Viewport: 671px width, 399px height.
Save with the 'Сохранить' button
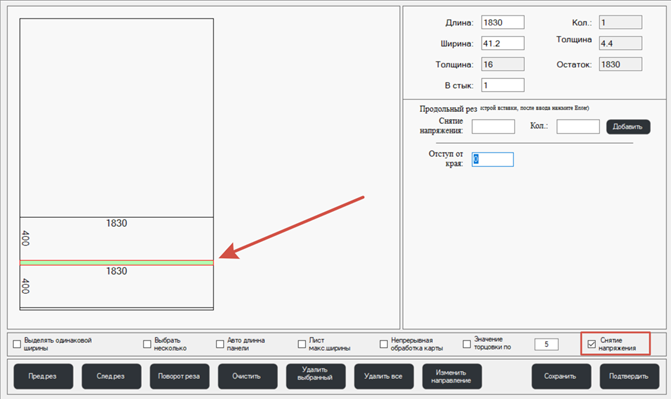tap(561, 376)
